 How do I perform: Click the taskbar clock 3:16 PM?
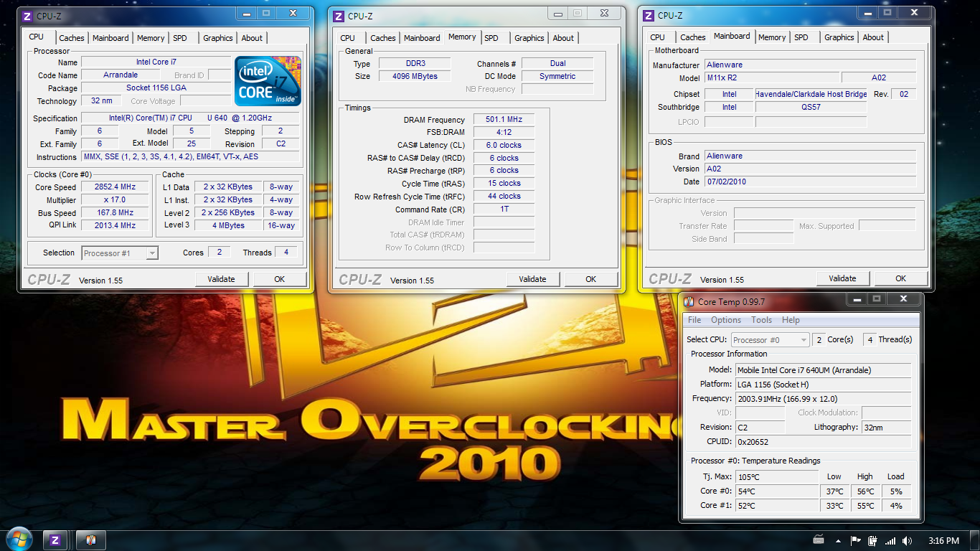tap(943, 541)
